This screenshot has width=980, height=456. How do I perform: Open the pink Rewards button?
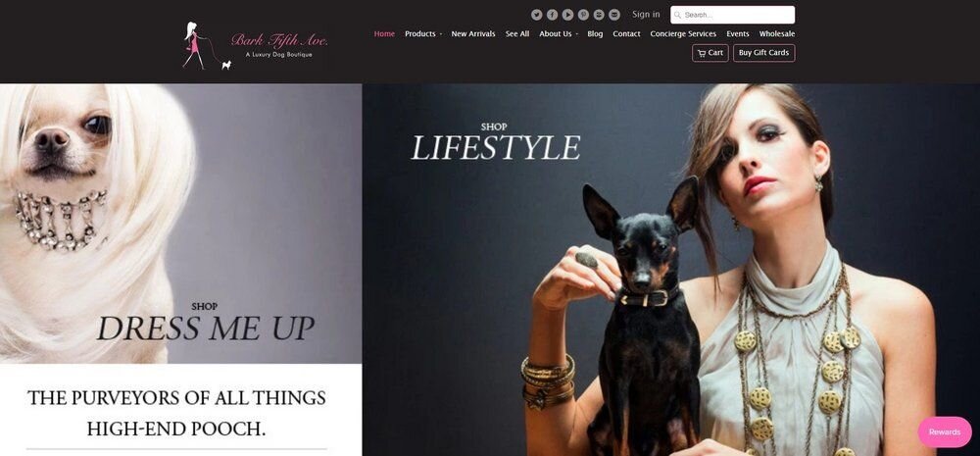(x=945, y=432)
